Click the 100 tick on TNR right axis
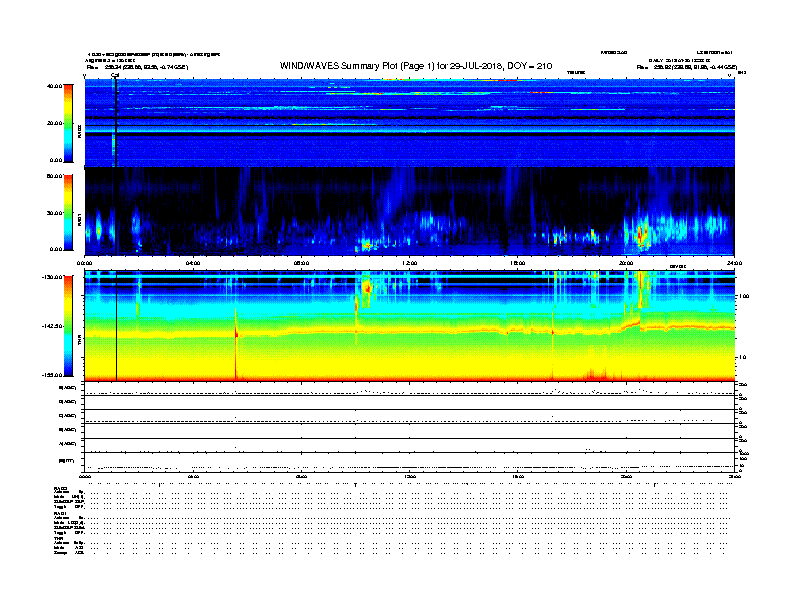792x612 pixels. 744,296
